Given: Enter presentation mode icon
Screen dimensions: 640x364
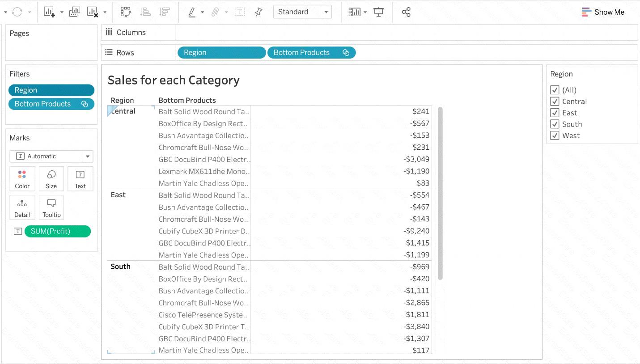Looking at the screenshot, I should (379, 12).
